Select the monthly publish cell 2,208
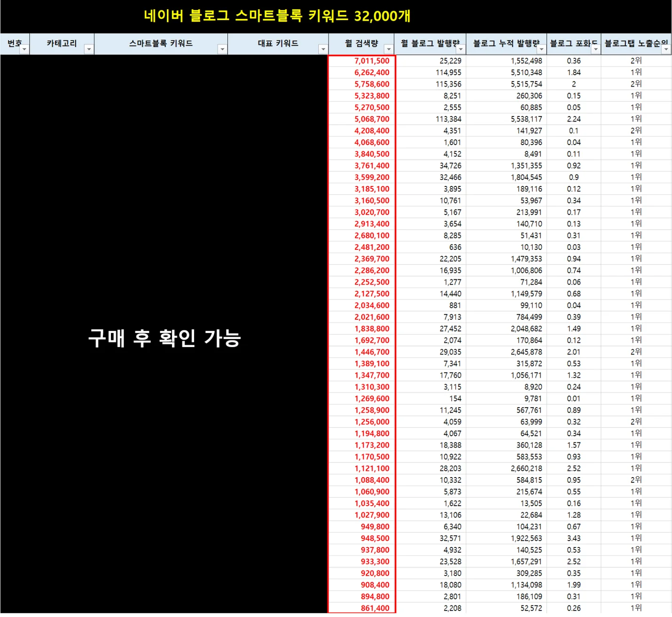The image size is (672, 617). point(430,608)
